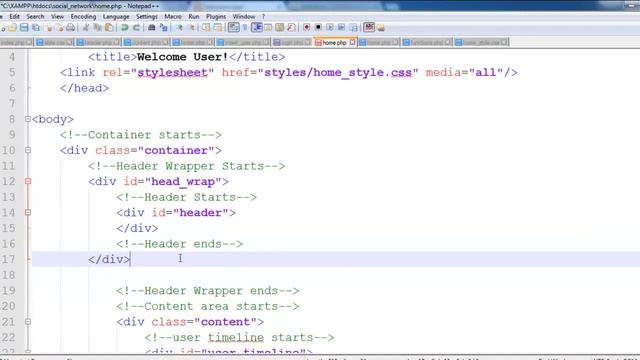Click the 'stylesheet' attribute value

point(173,73)
